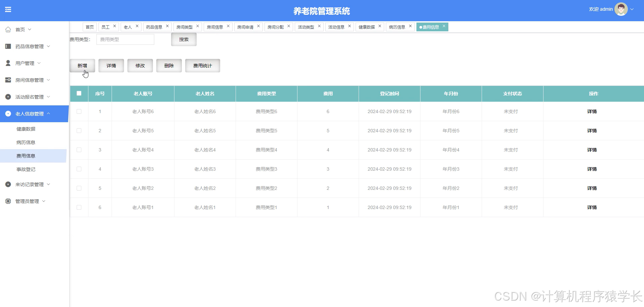
Task: Switch to the 房间申请 tab
Action: (x=246, y=27)
